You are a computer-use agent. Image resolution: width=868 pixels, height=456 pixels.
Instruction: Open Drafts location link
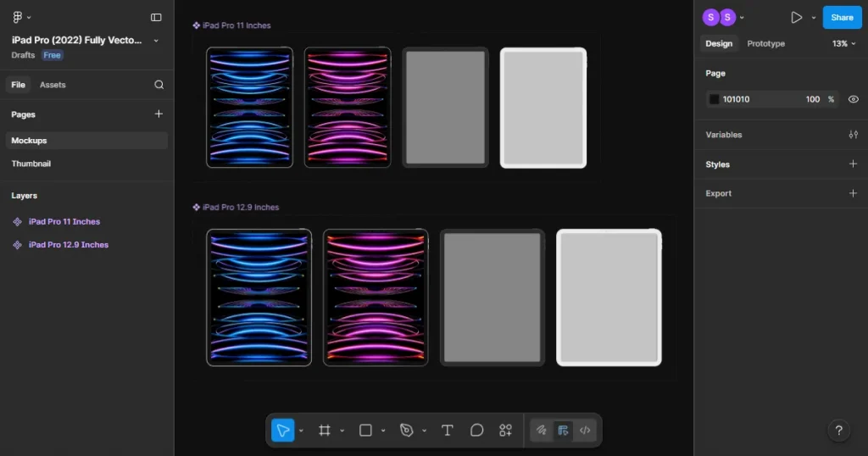23,55
